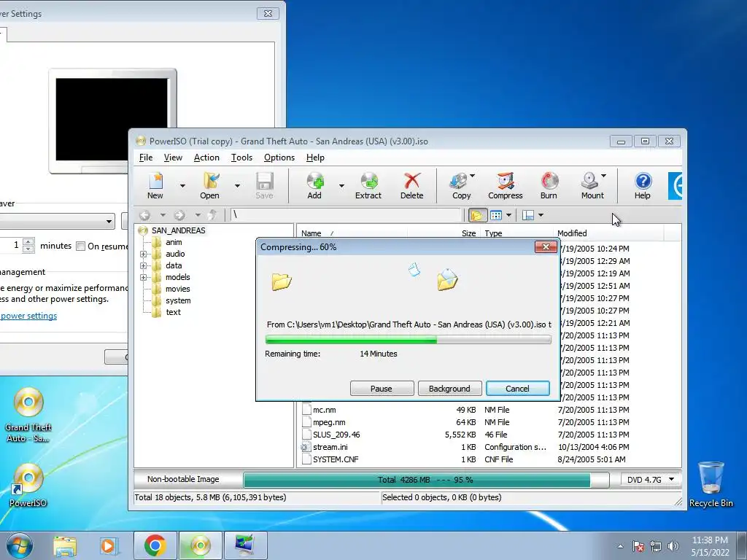Expand the data folder tree node

[144, 265]
